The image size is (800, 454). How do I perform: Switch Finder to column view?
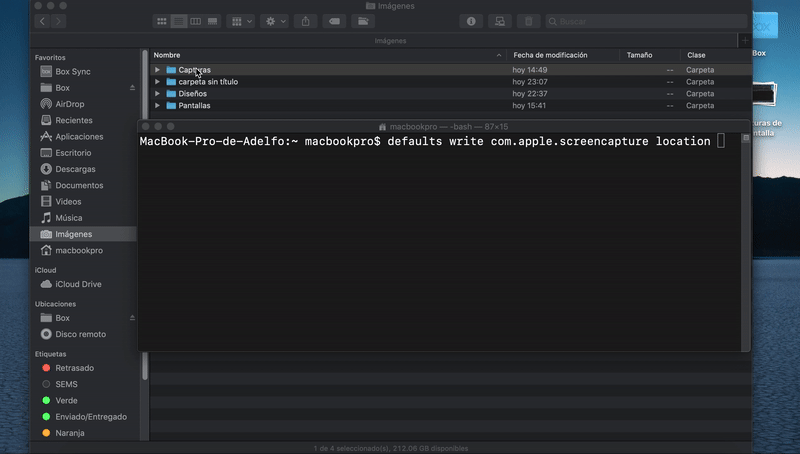[195, 21]
